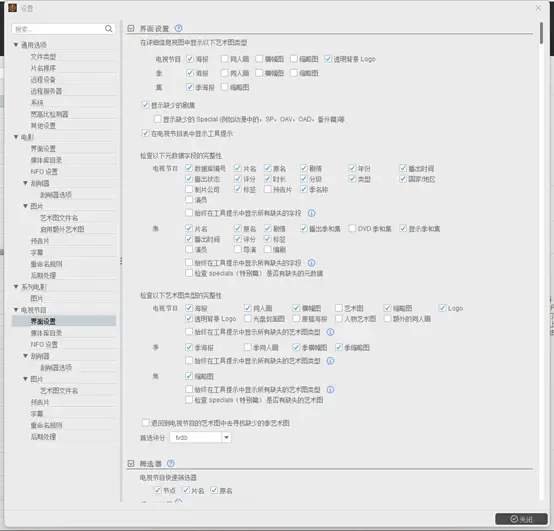
Task: Check 检查 specials 是否有缺失的元数据 checkbox
Action: pyautogui.click(x=189, y=273)
